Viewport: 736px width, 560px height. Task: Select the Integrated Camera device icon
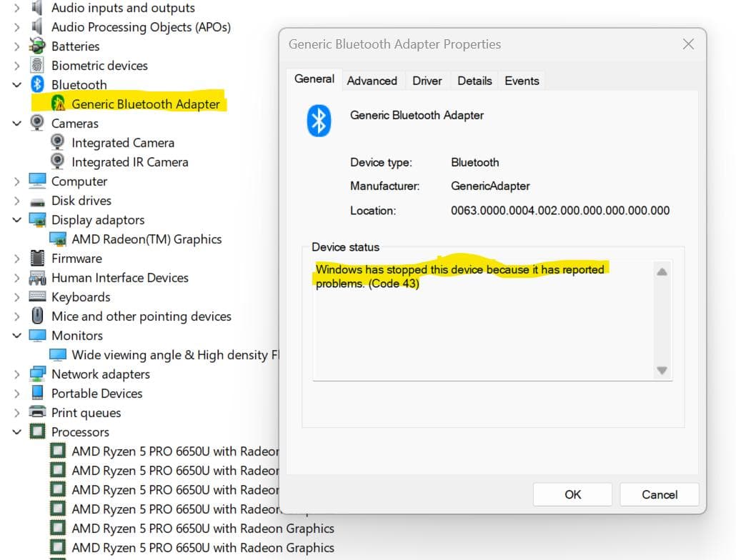[x=59, y=142]
